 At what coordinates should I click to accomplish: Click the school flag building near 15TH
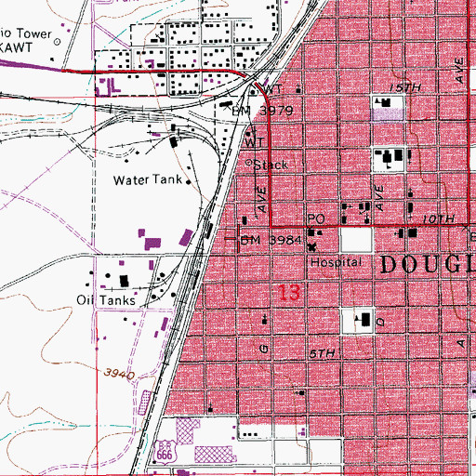pyautogui.click(x=384, y=102)
